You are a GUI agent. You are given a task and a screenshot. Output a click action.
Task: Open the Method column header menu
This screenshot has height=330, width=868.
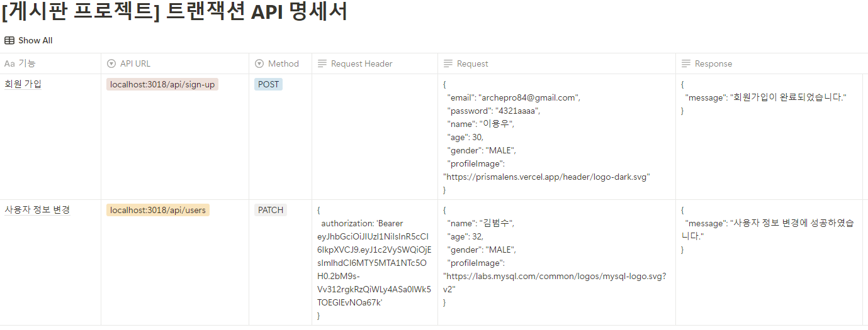pos(280,63)
